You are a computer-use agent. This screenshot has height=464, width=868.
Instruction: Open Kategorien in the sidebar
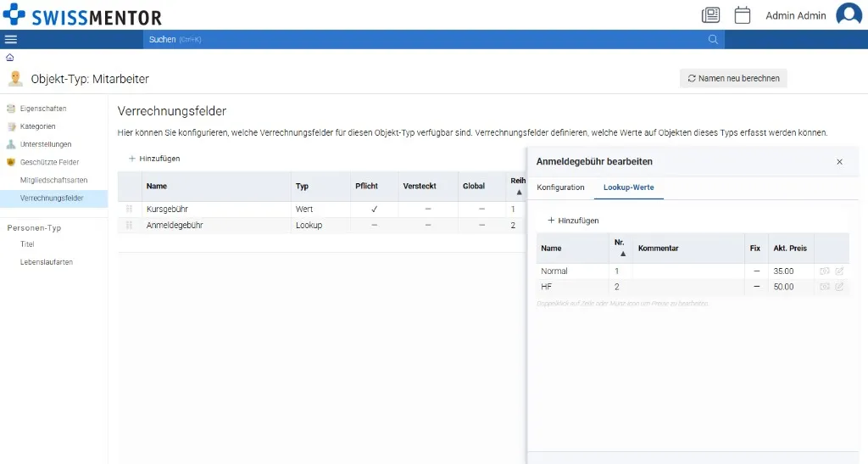pyautogui.click(x=37, y=126)
